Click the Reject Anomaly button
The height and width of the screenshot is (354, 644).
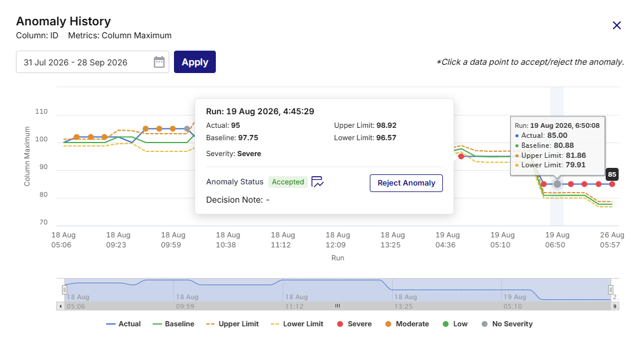406,183
